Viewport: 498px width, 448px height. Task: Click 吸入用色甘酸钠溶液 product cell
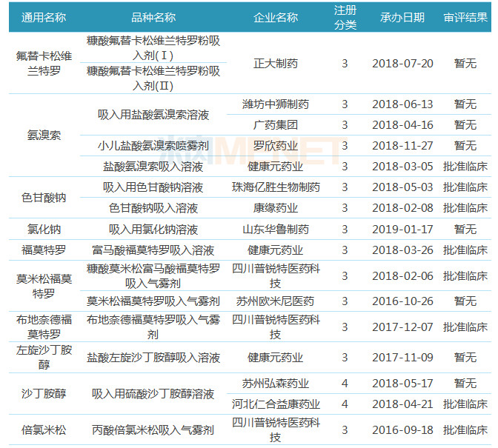[x=153, y=187]
